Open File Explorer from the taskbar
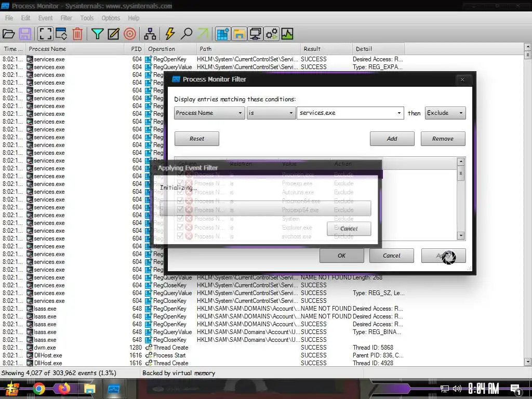 (89, 389)
